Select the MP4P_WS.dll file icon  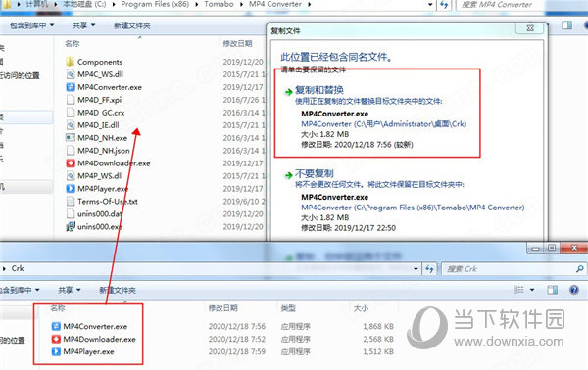pos(71,176)
